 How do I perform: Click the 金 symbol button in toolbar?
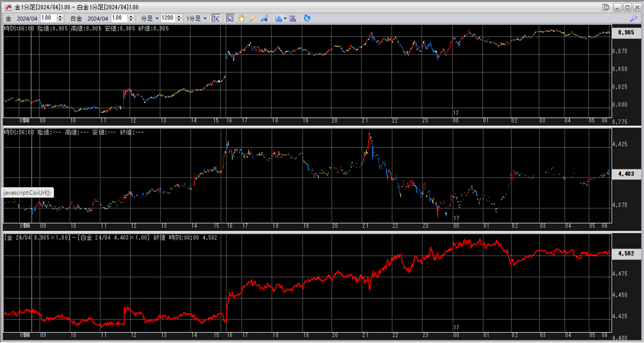[x=9, y=18]
